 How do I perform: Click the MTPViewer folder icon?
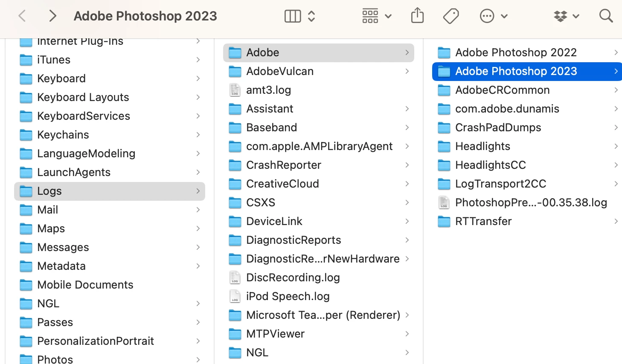tap(235, 334)
